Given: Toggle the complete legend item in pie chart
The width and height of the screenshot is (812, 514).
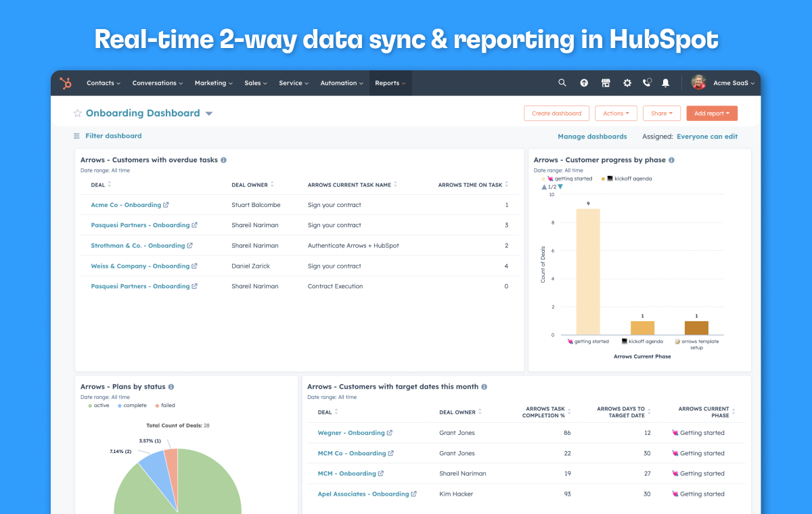Looking at the screenshot, I should click(x=132, y=405).
